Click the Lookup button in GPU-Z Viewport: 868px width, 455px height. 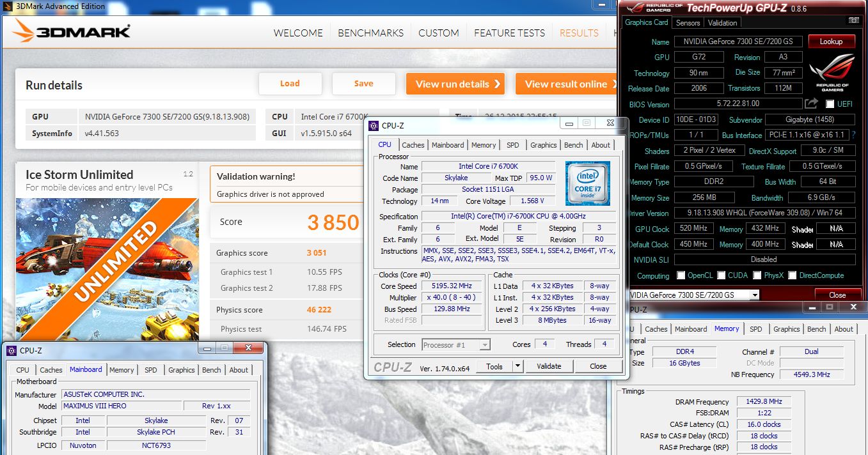click(831, 42)
